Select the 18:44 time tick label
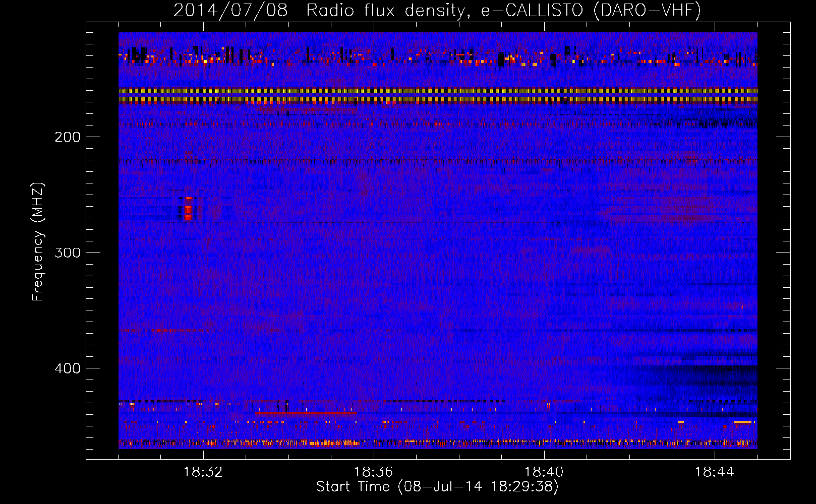The height and width of the screenshot is (504, 816). [x=715, y=472]
